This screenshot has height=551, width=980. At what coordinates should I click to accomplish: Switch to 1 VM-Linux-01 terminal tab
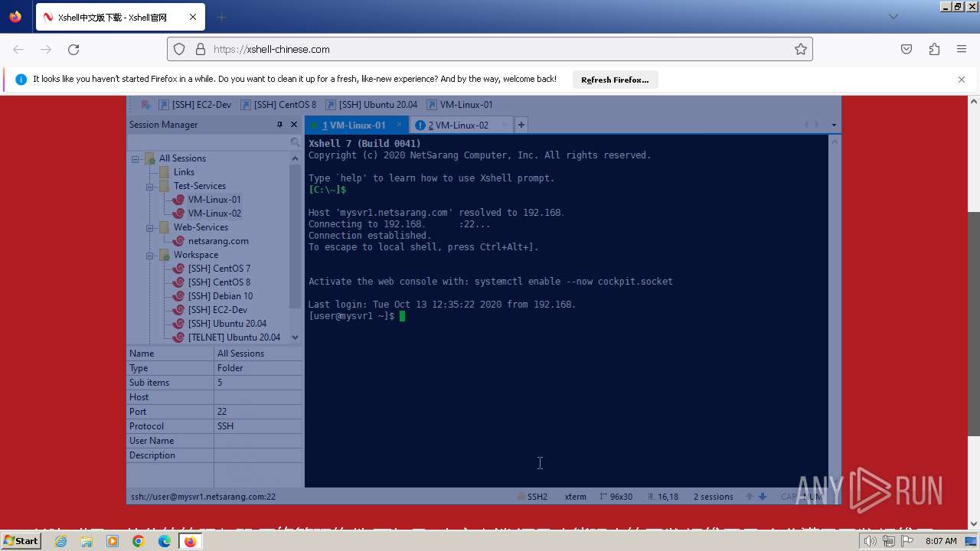click(355, 125)
